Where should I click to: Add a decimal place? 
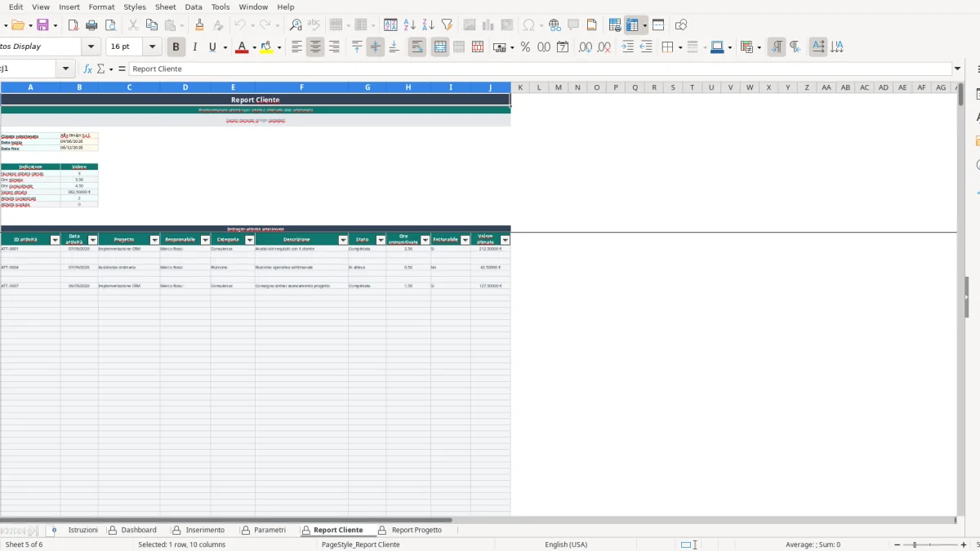pos(586,47)
